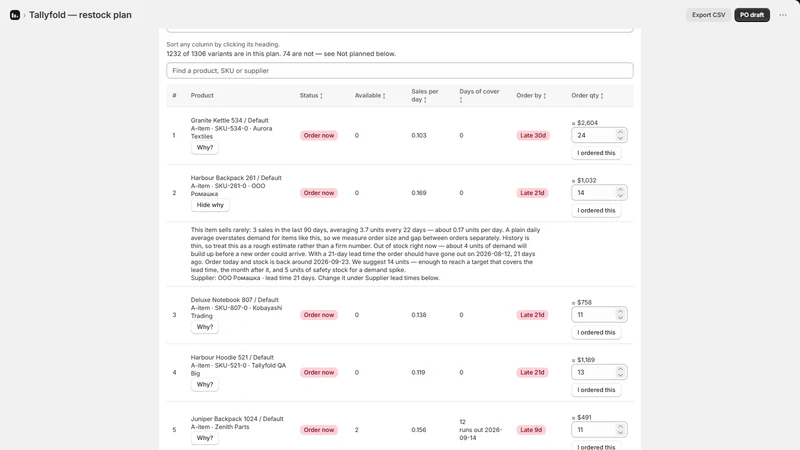800x450 pixels.
Task: Click Order now badge for Deluxe Notebook 807
Action: point(319,315)
